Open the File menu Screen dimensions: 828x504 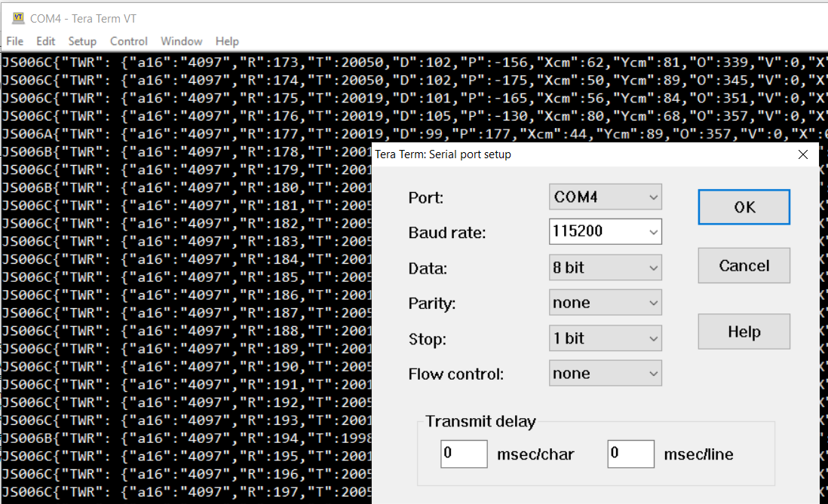(14, 41)
